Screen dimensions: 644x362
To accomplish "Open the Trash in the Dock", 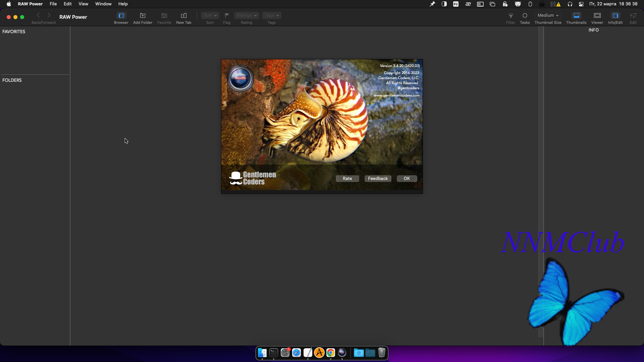I will [x=382, y=353].
